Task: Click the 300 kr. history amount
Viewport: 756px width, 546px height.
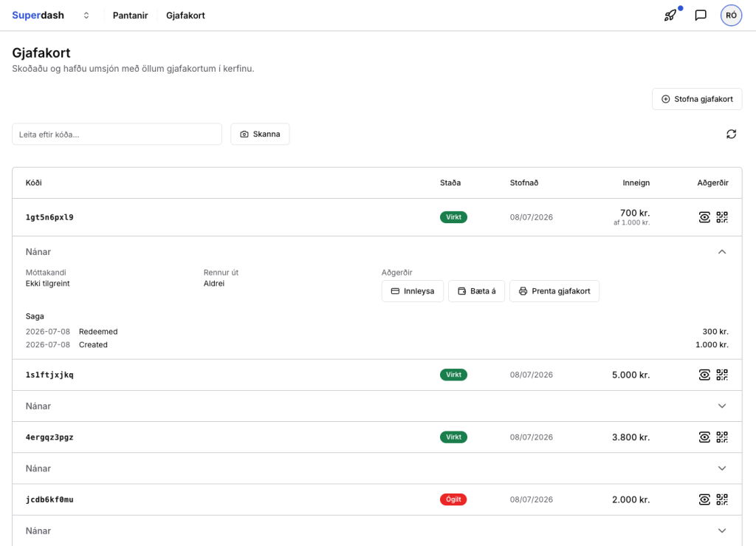Action: tap(715, 332)
